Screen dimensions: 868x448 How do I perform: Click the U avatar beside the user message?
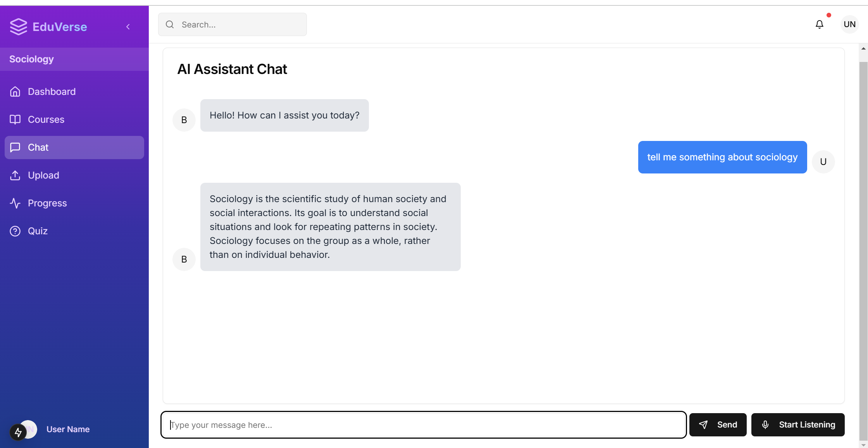pyautogui.click(x=823, y=161)
